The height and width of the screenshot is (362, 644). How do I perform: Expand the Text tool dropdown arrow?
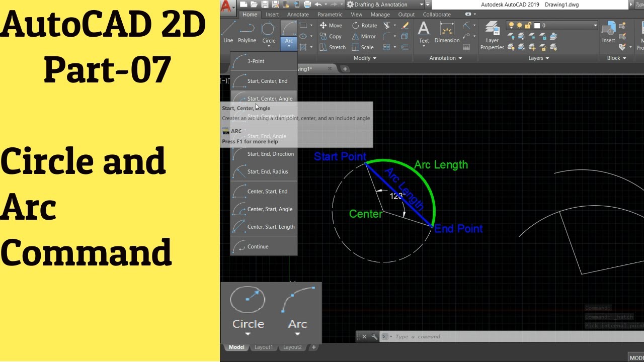pos(424,46)
